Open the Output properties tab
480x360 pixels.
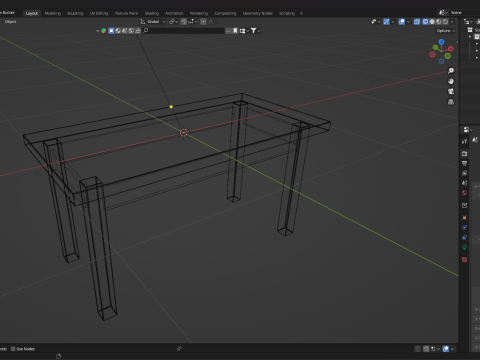pos(464,163)
